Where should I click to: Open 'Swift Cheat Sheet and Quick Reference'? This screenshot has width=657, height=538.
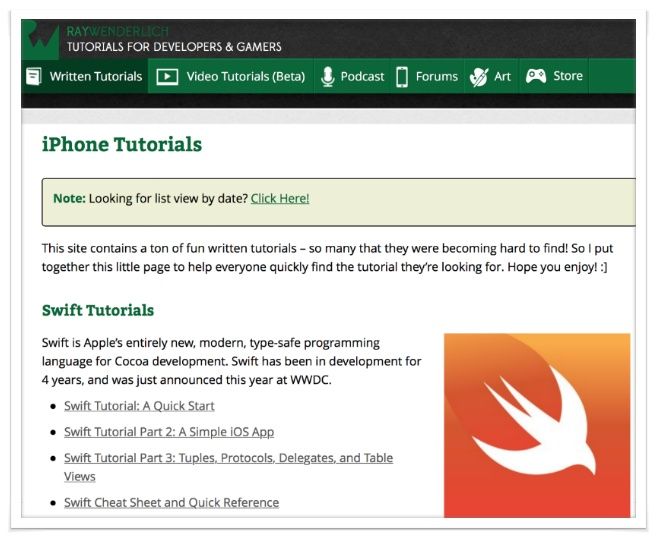pos(171,502)
